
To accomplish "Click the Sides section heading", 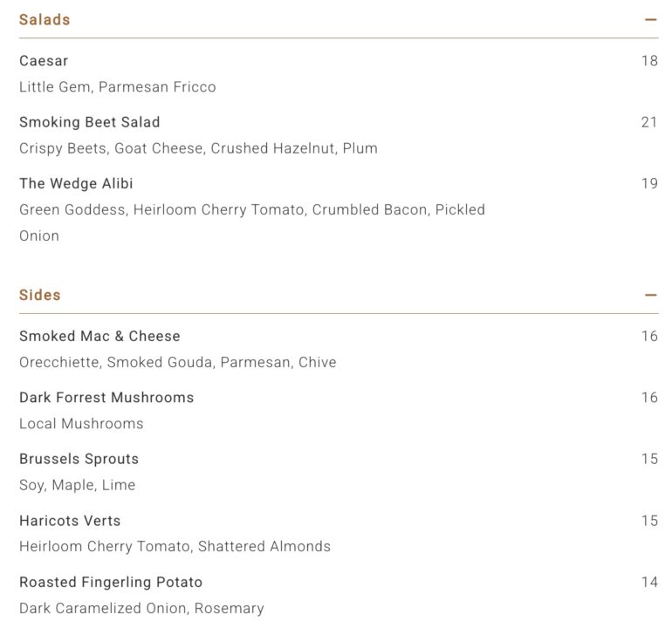I will point(40,295).
